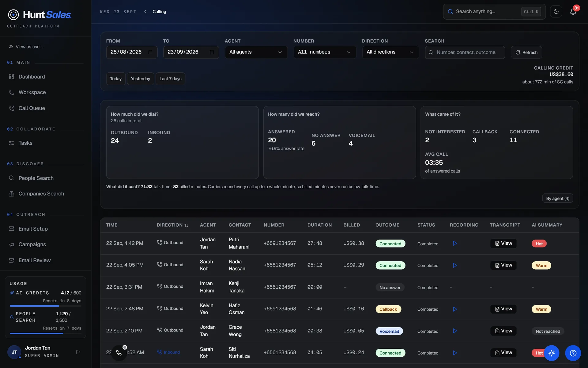This screenshot has height=368, width=588.
Task: Select the Yesterday quick filter
Action: pos(141,79)
